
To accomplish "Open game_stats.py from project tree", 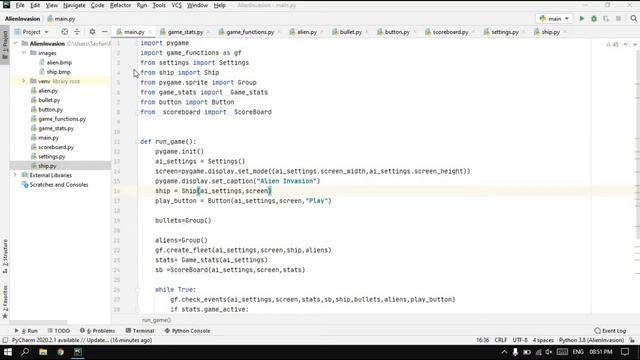I will click(x=56, y=128).
